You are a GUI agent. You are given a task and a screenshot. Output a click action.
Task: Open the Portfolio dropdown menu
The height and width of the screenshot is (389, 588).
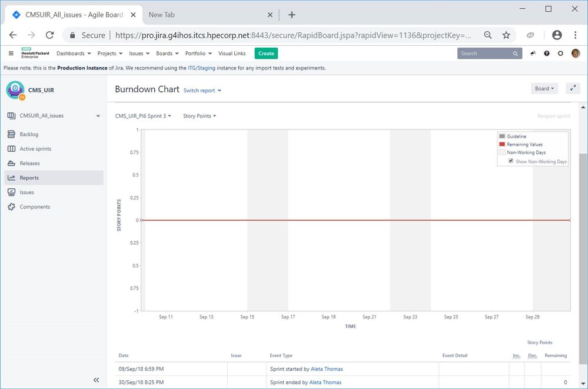pyautogui.click(x=198, y=54)
